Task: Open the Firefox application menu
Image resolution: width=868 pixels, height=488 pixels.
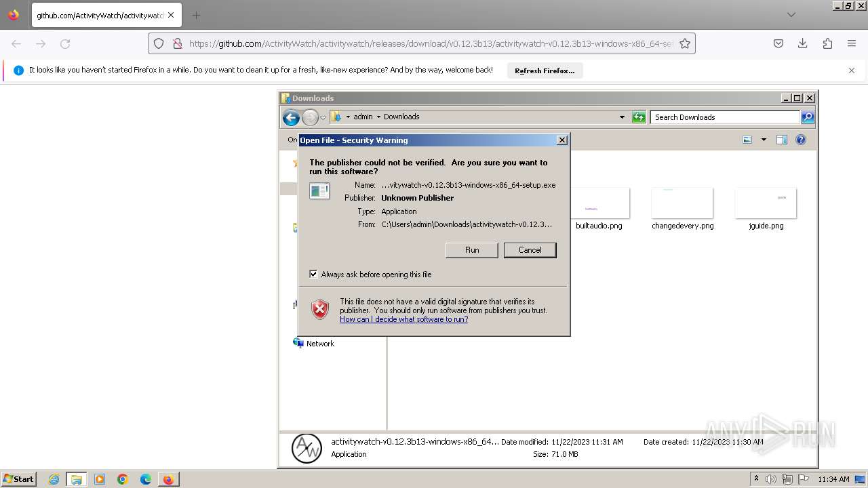Action: [852, 43]
